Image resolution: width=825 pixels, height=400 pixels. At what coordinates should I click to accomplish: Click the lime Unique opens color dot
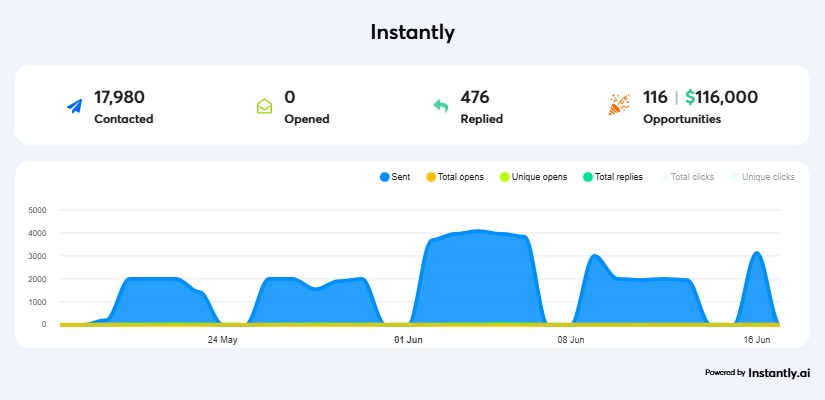(504, 177)
